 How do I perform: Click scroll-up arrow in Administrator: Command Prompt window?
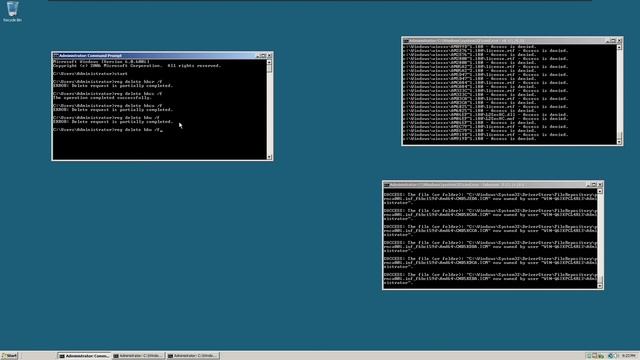[x=269, y=62]
